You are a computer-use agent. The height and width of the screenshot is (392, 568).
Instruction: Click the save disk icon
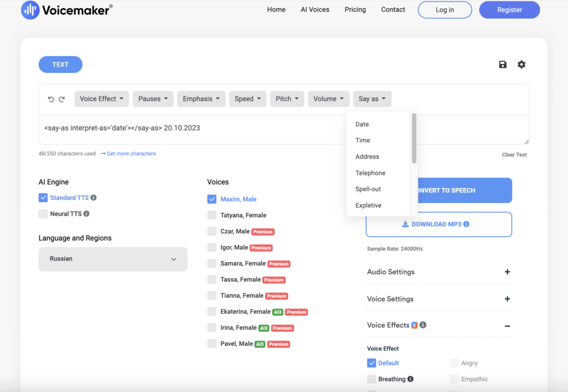coord(503,65)
